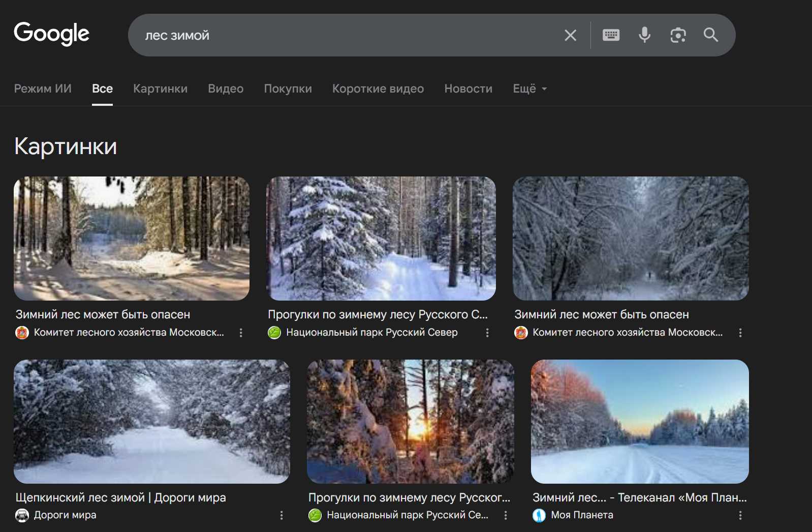Open the Моя Планета blue sky snowfield thumbnail
The image size is (812, 532).
pos(640,422)
